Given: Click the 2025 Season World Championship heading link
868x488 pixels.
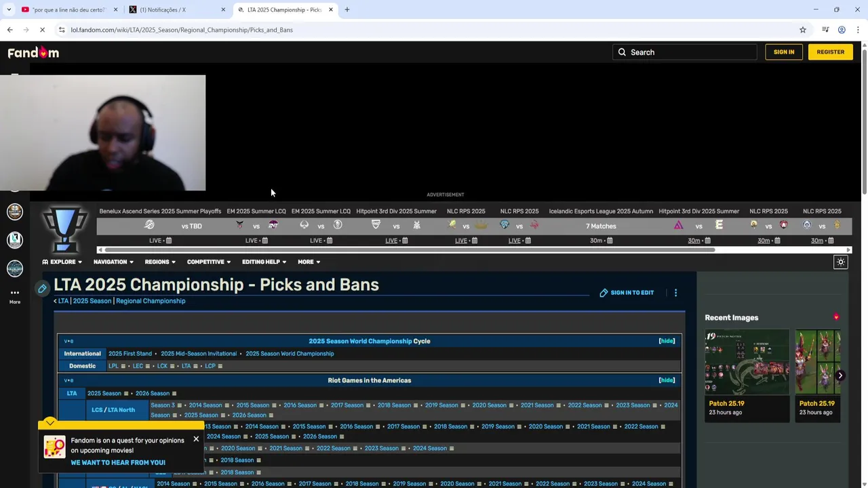Looking at the screenshot, I should (360, 341).
